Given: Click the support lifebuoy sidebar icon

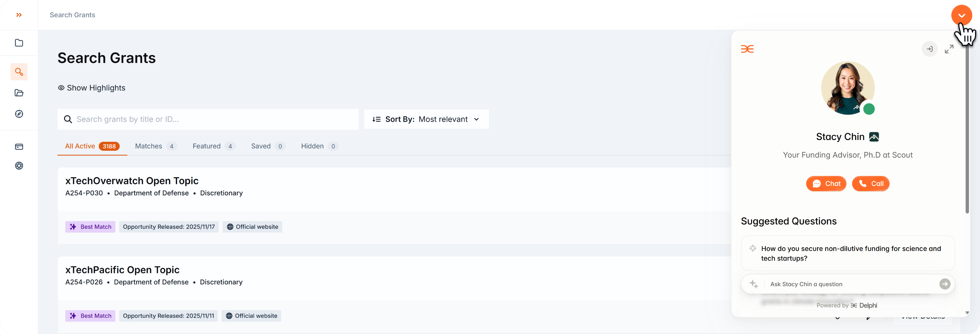Looking at the screenshot, I should click(19, 166).
